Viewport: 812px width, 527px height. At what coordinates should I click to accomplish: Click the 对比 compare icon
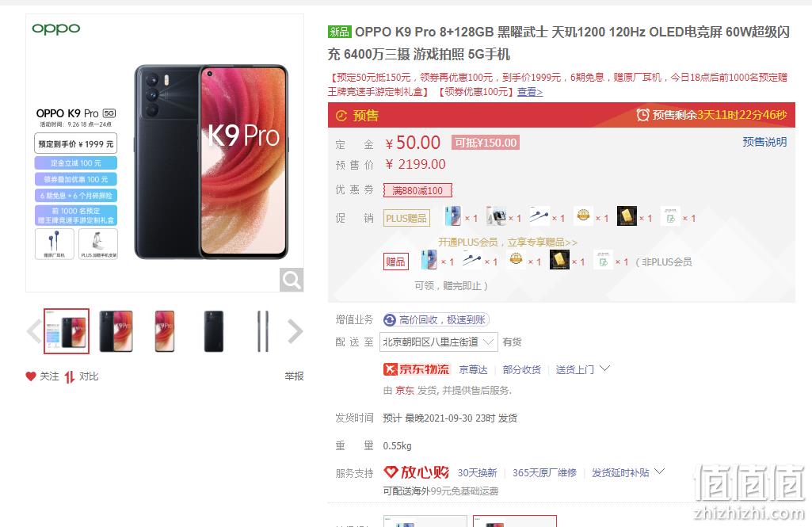click(70, 376)
